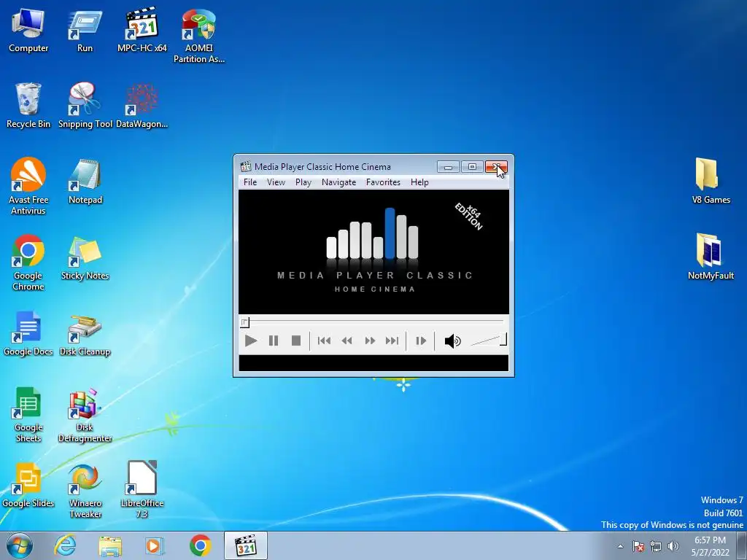
Task: Open Windows Explorer from the taskbar
Action: click(110, 545)
